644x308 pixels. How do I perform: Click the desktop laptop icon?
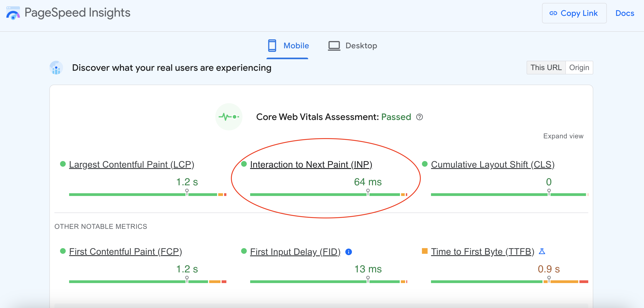(x=334, y=46)
